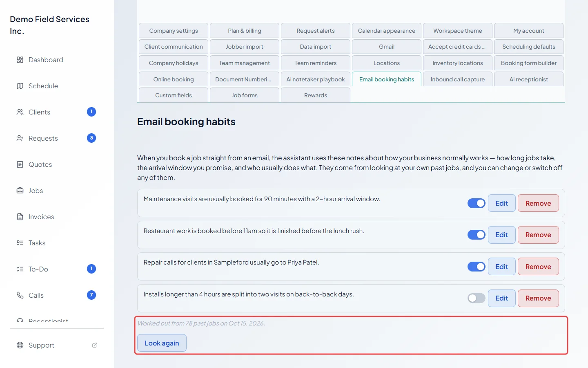Click the Calls badge showing 7
Viewport: 588px width, 368px height.
[x=91, y=295]
